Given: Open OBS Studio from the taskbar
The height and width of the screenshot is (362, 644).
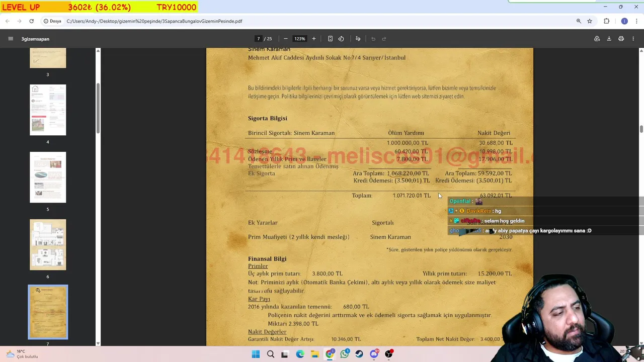Looking at the screenshot, I should tap(389, 354).
